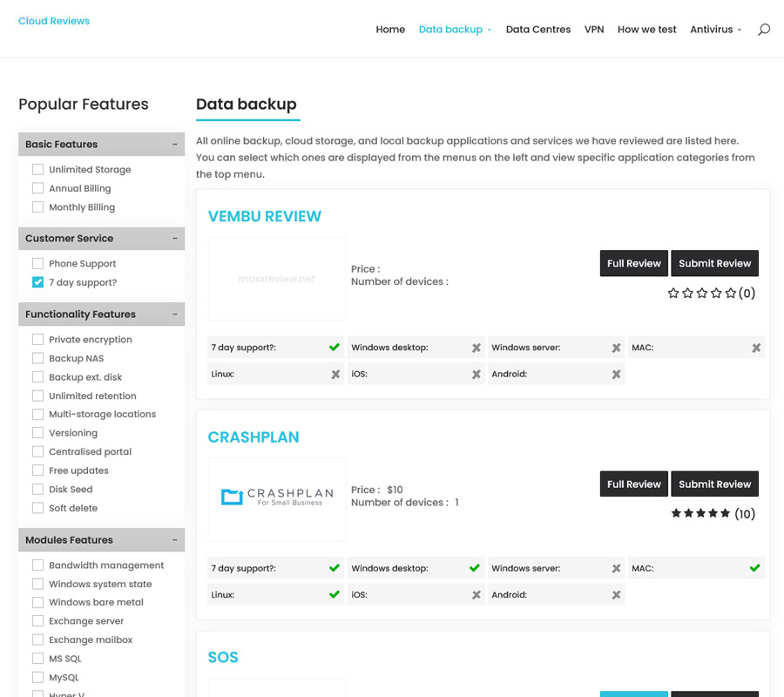Click Cloud Reviews site logo link
784x697 pixels.
coord(54,21)
